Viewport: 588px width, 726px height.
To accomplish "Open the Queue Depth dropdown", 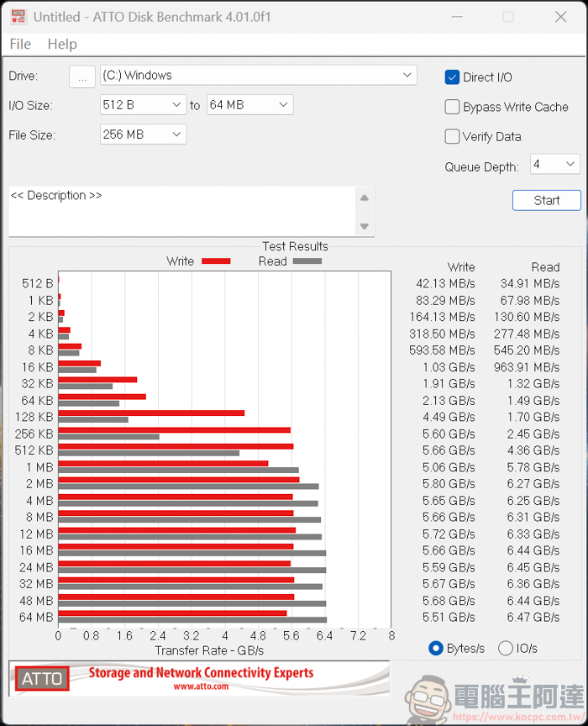I will (x=554, y=165).
